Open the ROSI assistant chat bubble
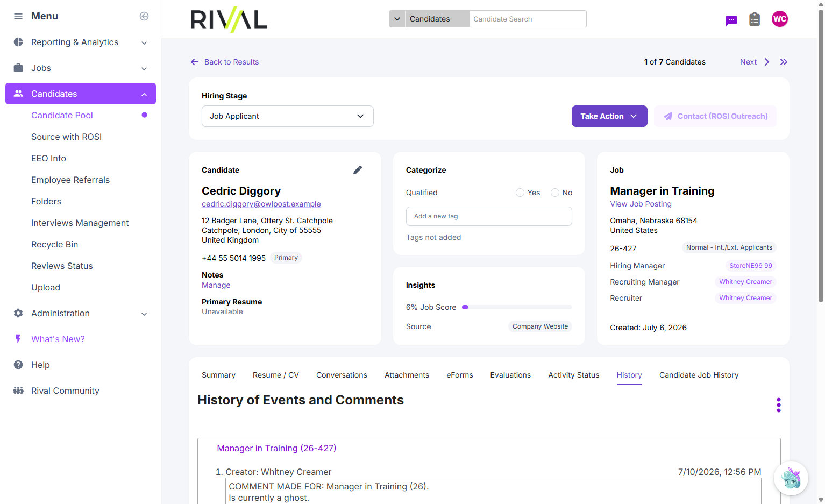Screen dimensions: 825x504 pos(791,478)
